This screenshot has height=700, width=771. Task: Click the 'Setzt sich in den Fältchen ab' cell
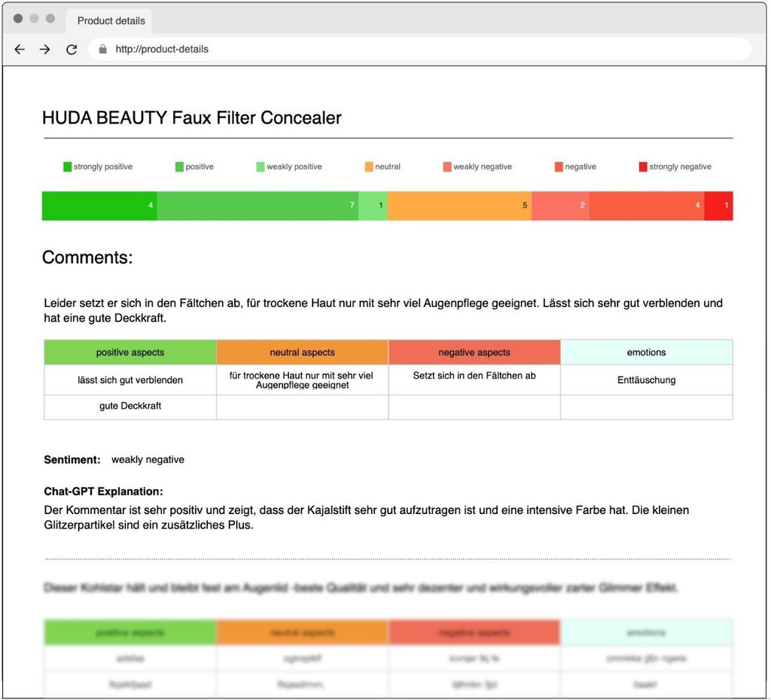(474, 380)
